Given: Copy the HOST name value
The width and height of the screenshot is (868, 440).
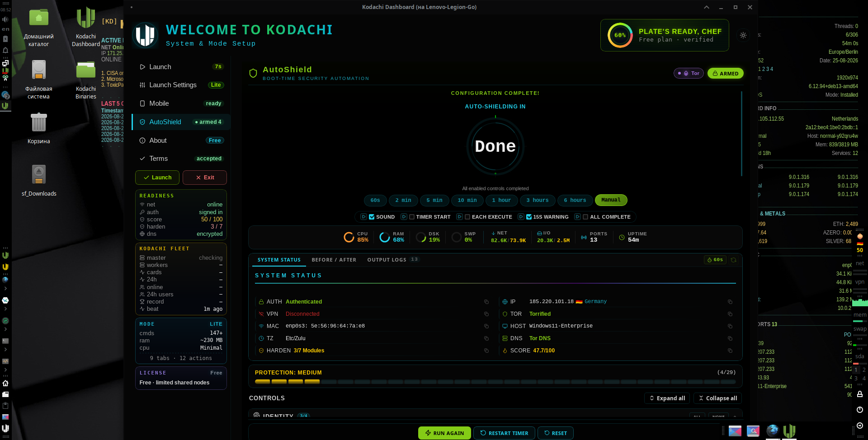Looking at the screenshot, I should click(730, 326).
